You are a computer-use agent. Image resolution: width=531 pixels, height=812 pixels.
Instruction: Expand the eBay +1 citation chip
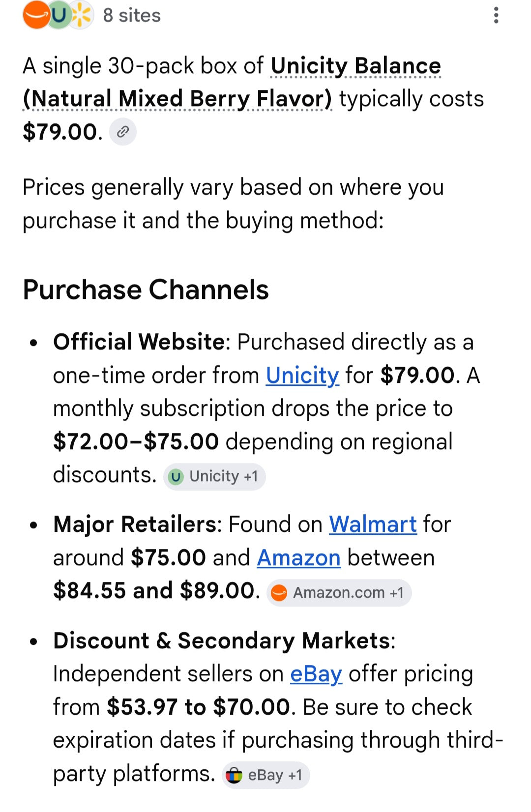pyautogui.click(x=265, y=775)
